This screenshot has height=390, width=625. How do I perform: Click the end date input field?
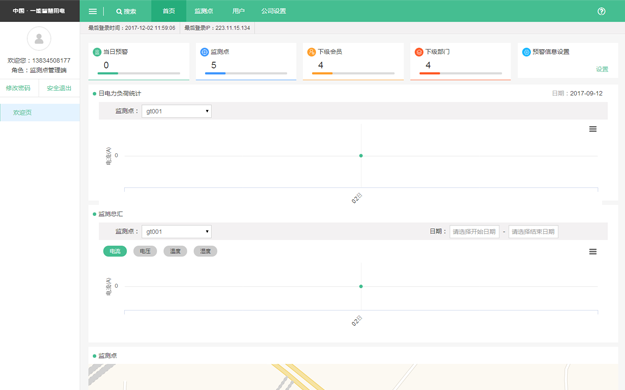point(533,232)
